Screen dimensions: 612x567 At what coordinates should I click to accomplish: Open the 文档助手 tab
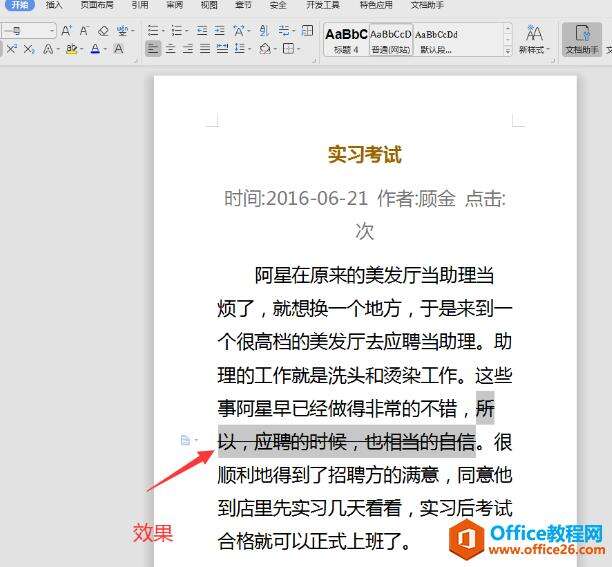[x=427, y=5]
